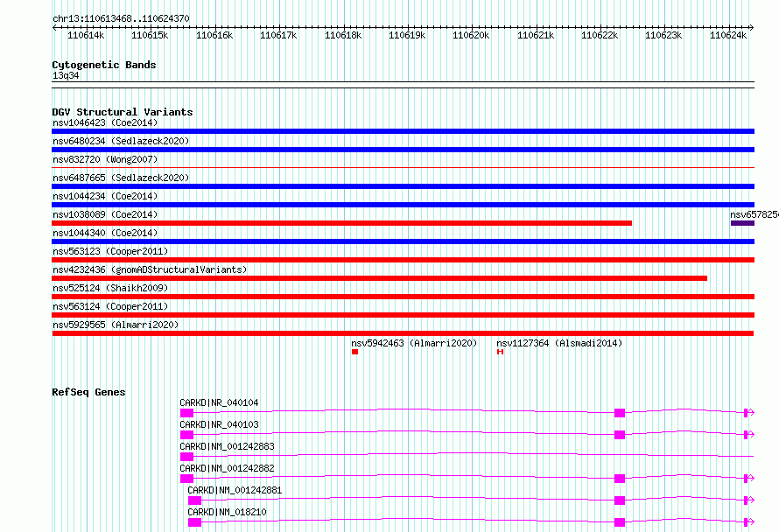Select the nsv563124 (Cooper2011) red bar
Screen dimensions: 779x532
click(x=403, y=315)
